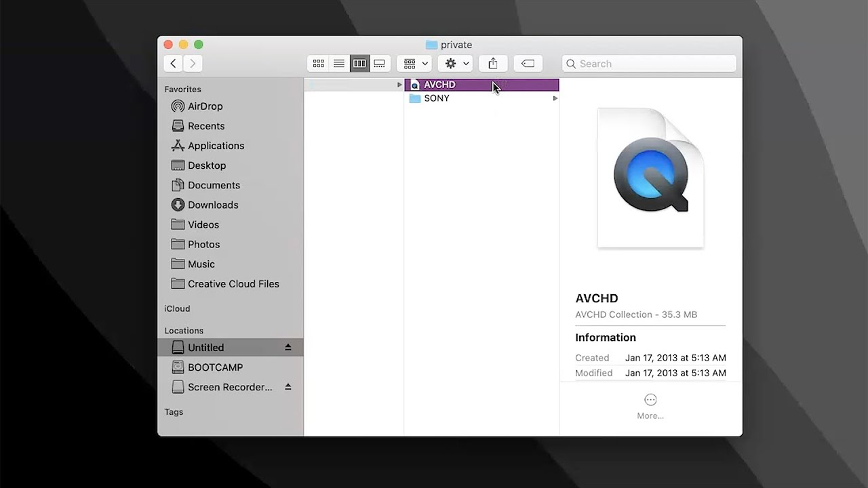
Task: Open AirDrop in the sidebar
Action: pos(231,106)
